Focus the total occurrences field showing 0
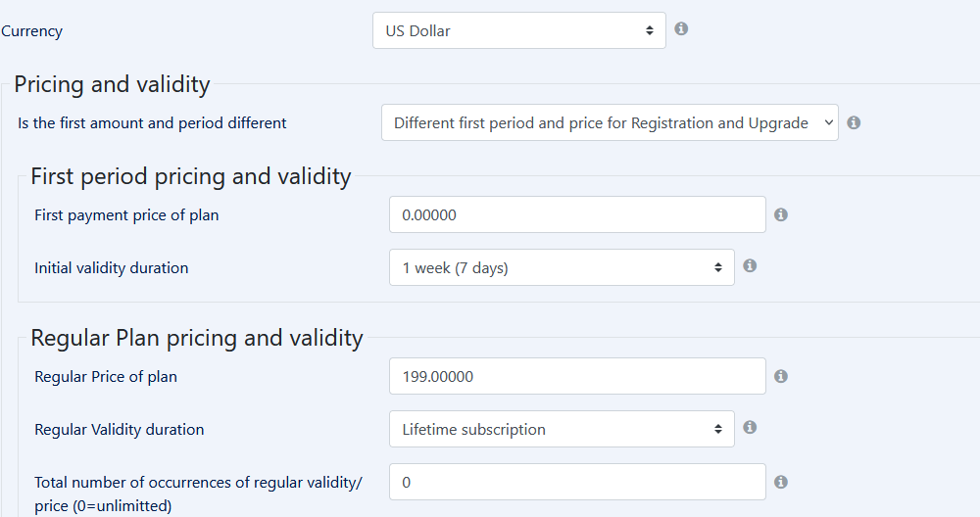The width and height of the screenshot is (980, 517). [577, 482]
